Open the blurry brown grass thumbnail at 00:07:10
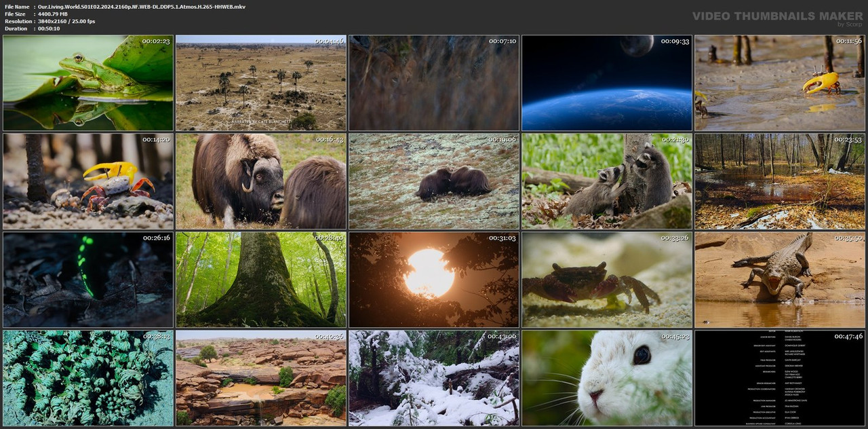Screen dimensions: 868x429 (x=434, y=83)
